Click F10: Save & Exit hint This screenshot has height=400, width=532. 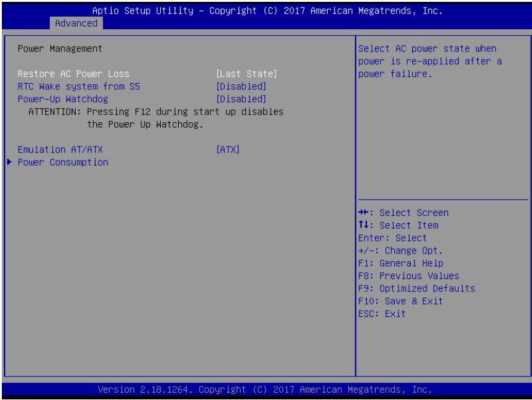click(x=400, y=301)
